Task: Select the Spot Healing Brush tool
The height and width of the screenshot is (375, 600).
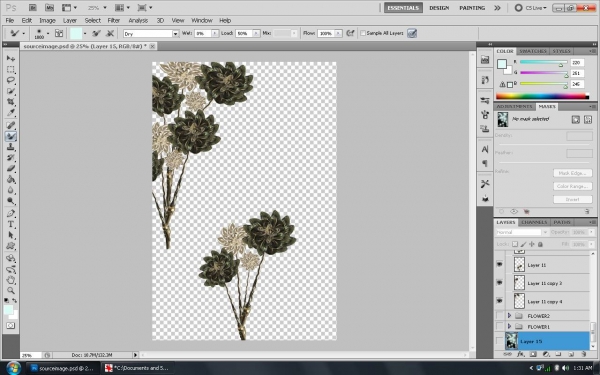Action: 11,125
